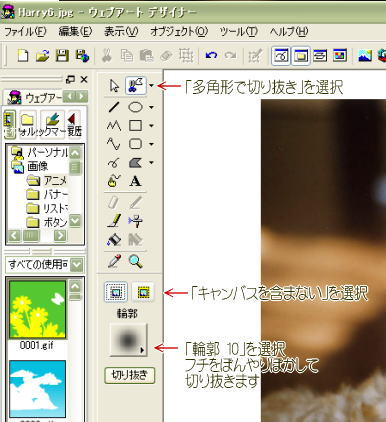This screenshot has height=422, width=386.
Task: Select the rectangle shape tool
Action: [x=135, y=126]
